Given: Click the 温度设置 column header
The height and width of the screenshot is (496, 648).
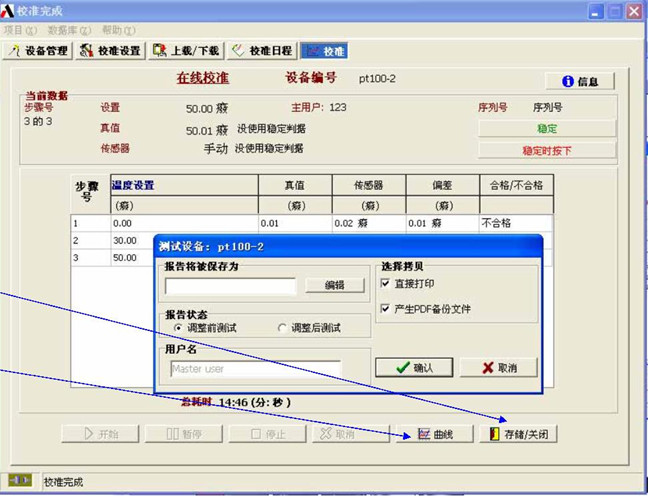Looking at the screenshot, I should click(x=184, y=185).
